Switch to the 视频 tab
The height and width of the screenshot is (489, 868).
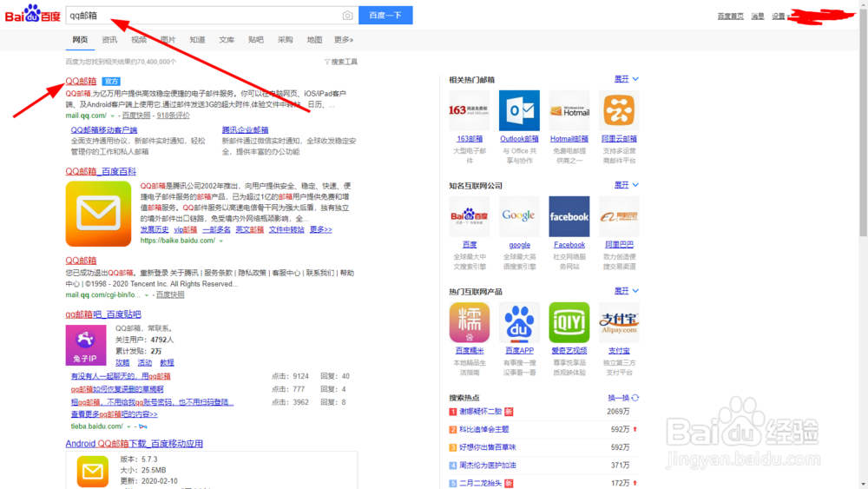coord(138,40)
